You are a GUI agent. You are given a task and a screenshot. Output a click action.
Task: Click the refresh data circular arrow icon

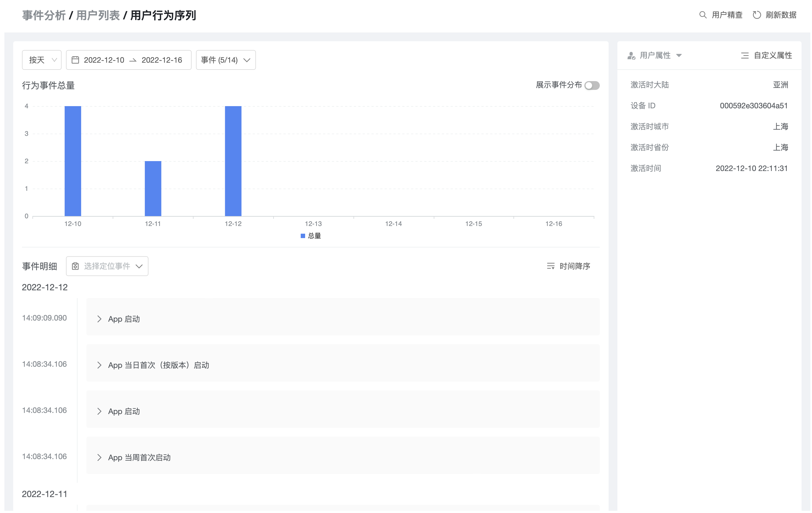757,15
